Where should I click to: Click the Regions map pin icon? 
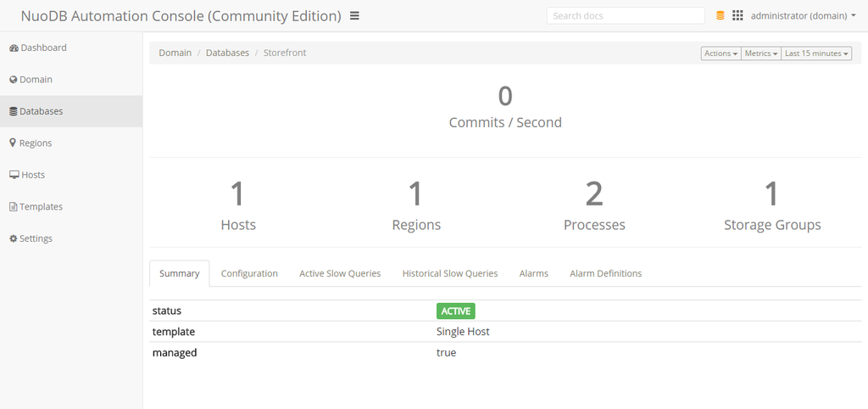point(13,143)
